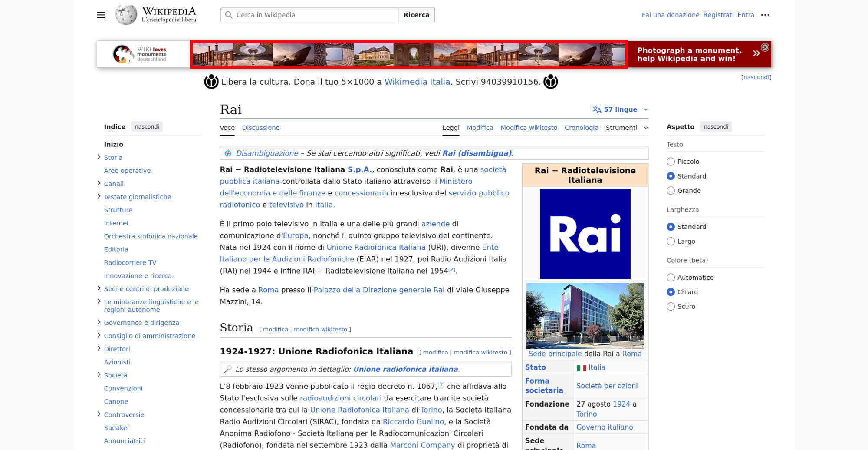Open the Rai (disambigua) link
868x450 pixels.
coord(477,153)
